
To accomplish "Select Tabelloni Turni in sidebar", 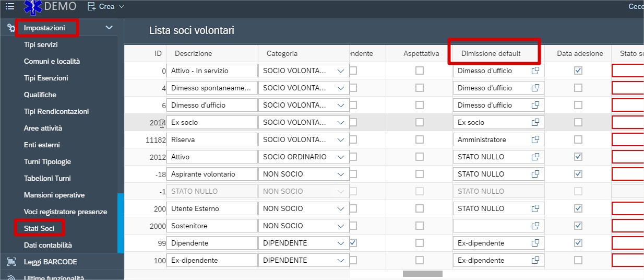I will (x=47, y=178).
